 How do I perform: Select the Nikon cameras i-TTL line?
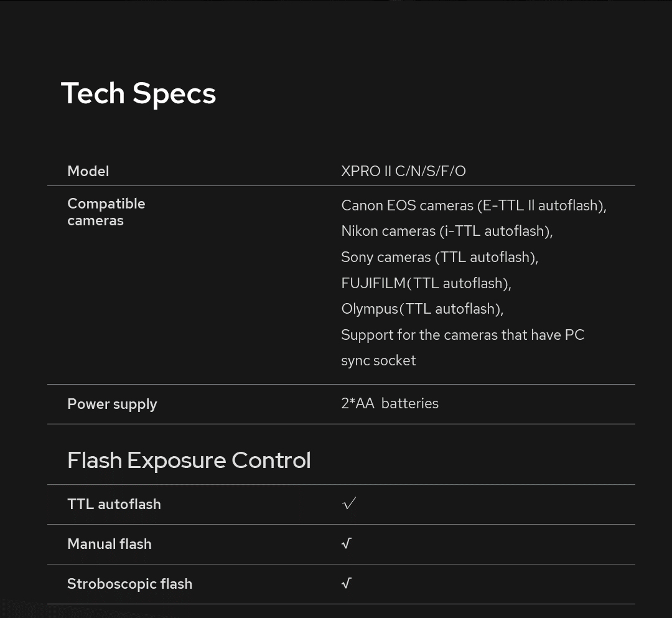click(x=447, y=231)
